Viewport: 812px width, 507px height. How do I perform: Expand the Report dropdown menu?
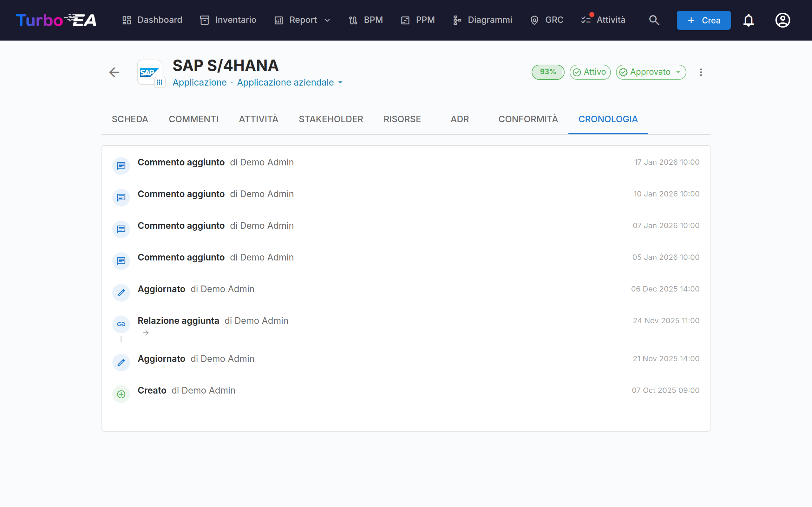303,20
